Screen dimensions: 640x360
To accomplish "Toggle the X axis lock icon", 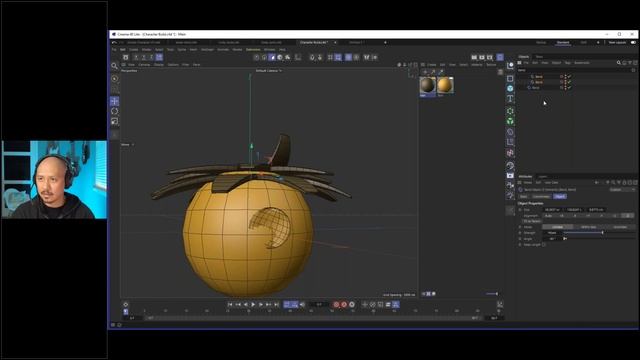I will coord(136,58).
